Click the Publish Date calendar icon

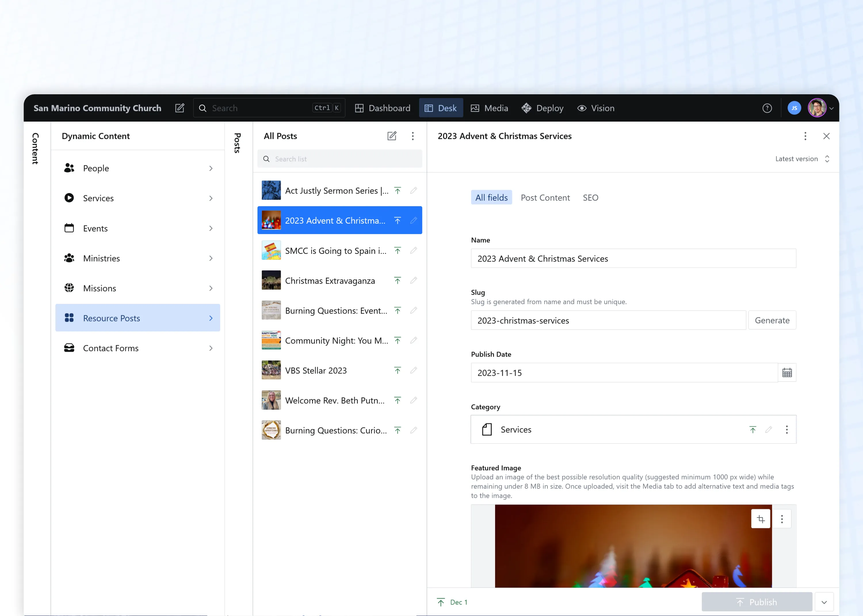[x=787, y=373]
